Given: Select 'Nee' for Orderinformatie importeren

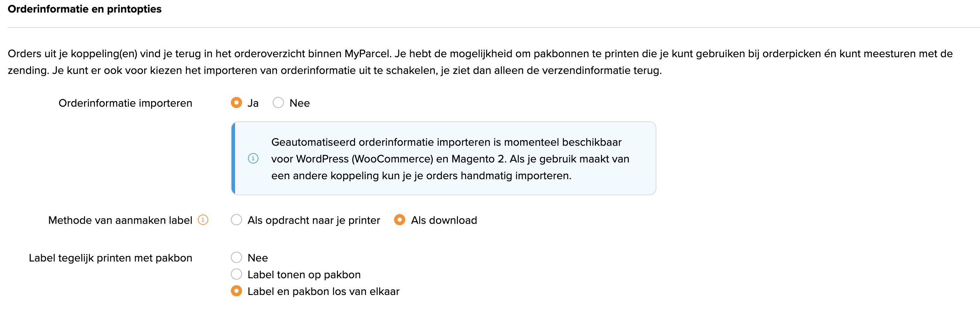Looking at the screenshot, I should point(278,102).
